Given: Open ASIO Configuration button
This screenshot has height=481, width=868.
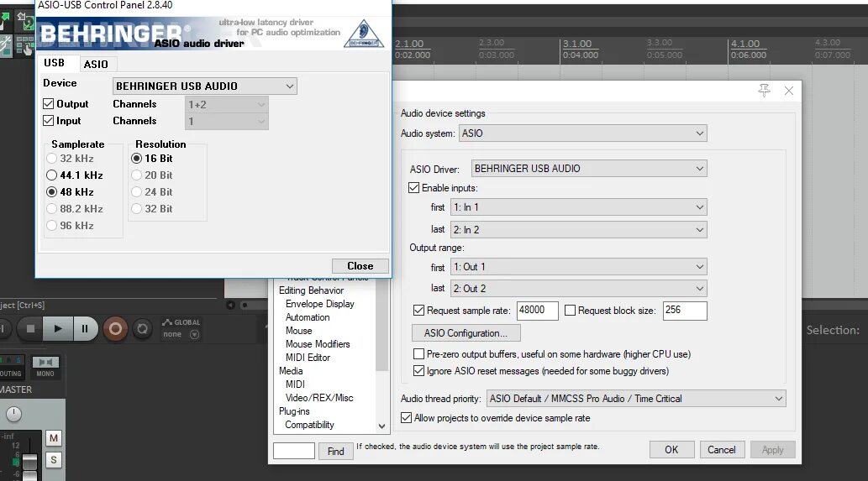Looking at the screenshot, I should click(466, 332).
